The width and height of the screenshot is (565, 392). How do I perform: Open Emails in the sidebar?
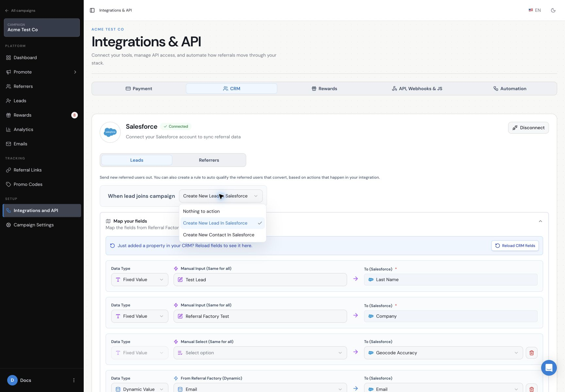[x=42, y=144]
